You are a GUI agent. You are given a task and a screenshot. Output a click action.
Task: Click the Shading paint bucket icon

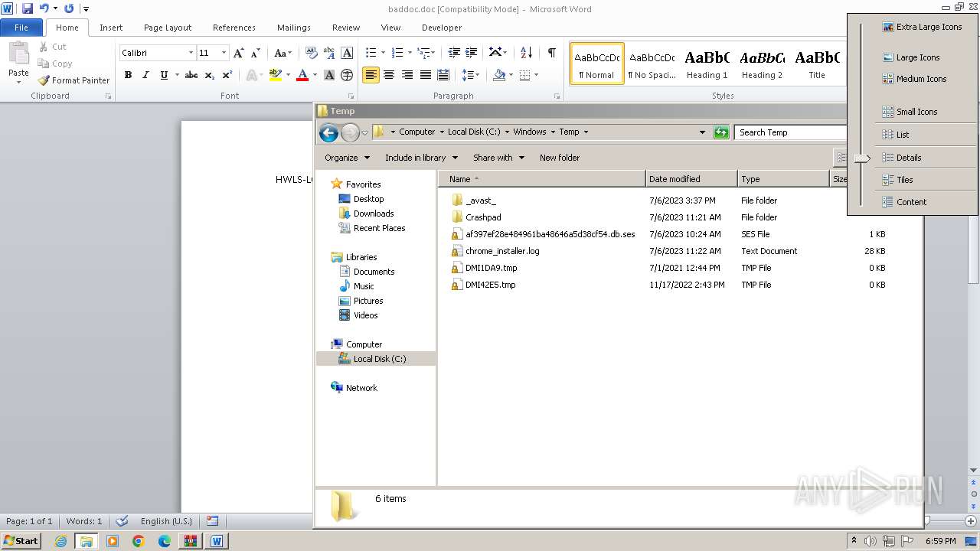click(499, 75)
